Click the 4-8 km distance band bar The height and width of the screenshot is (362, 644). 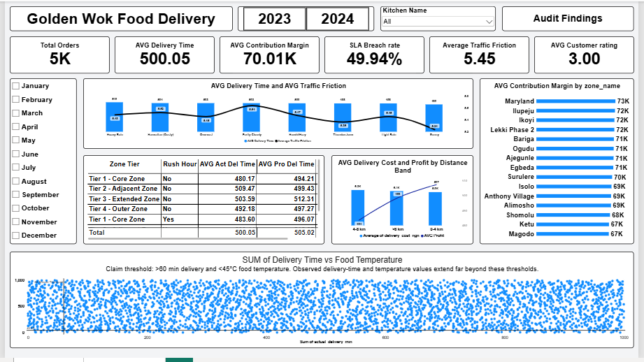pos(358,208)
